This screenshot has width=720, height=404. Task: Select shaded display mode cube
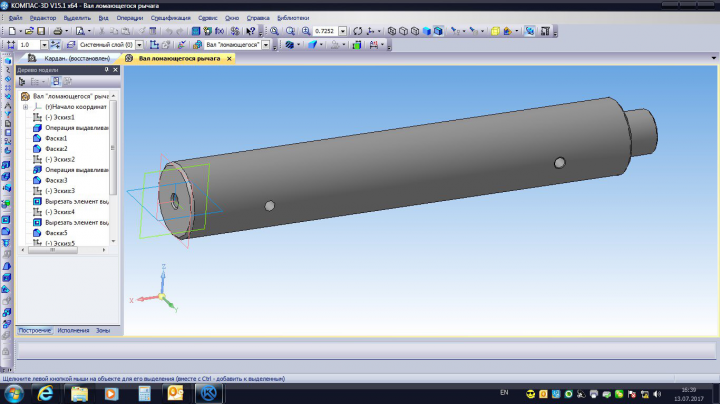(x=427, y=31)
